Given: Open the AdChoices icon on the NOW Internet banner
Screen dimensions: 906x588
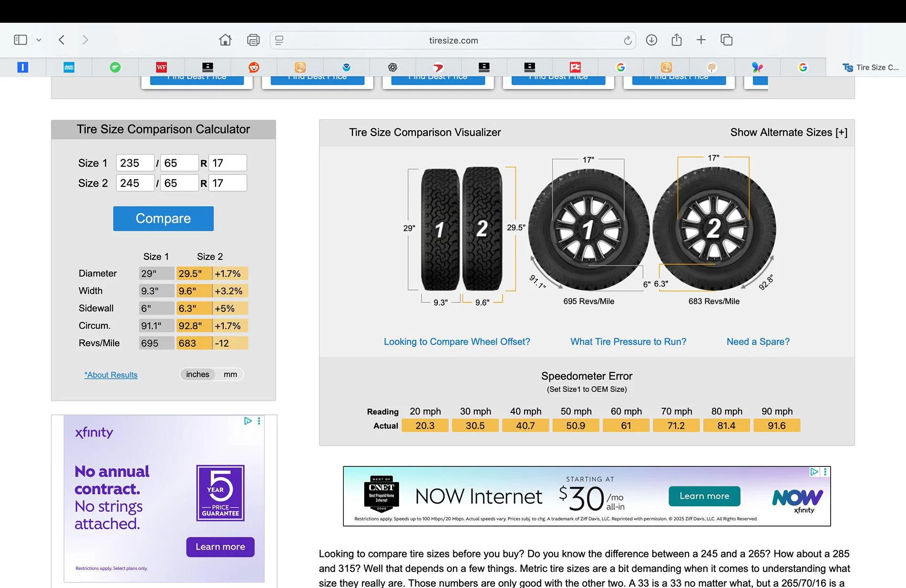Looking at the screenshot, I should (814, 472).
